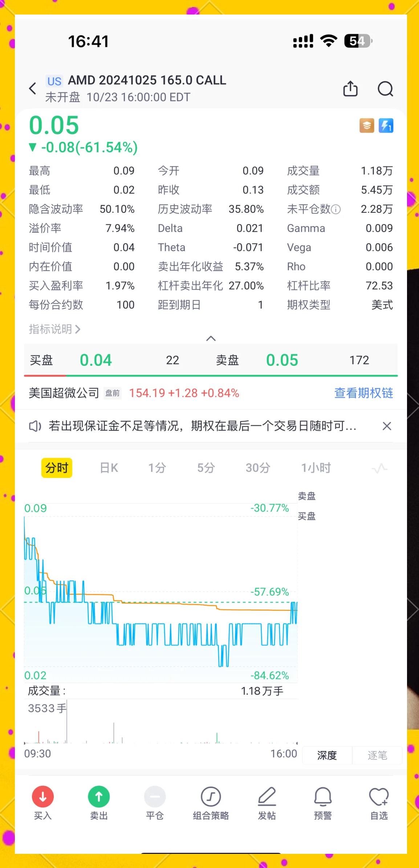Tap the 期权类型 value 美式
The image size is (419, 868).
pyautogui.click(x=382, y=305)
